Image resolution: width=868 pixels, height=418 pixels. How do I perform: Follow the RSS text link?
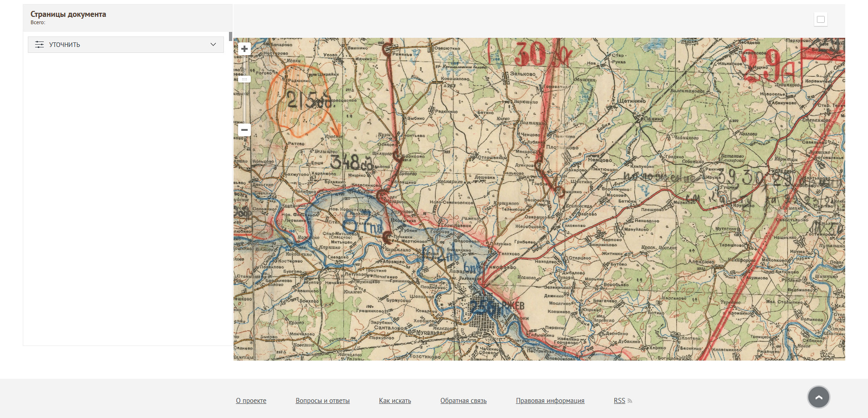click(x=619, y=401)
